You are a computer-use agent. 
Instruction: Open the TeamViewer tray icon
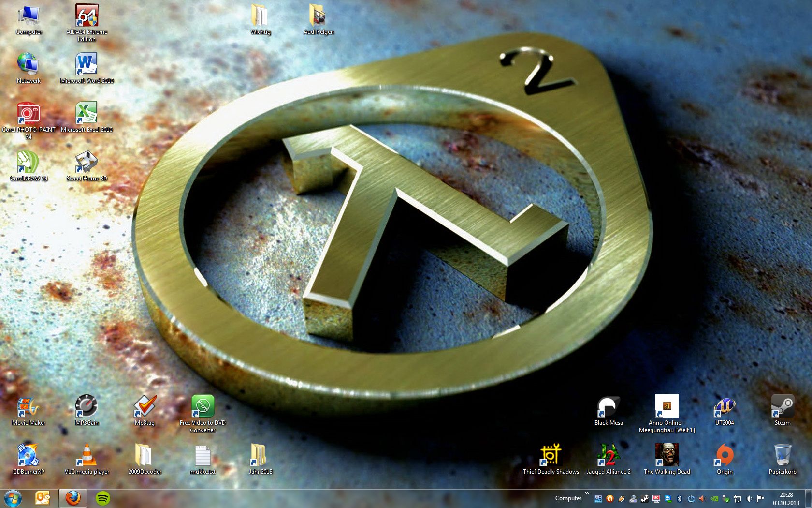[668, 499]
